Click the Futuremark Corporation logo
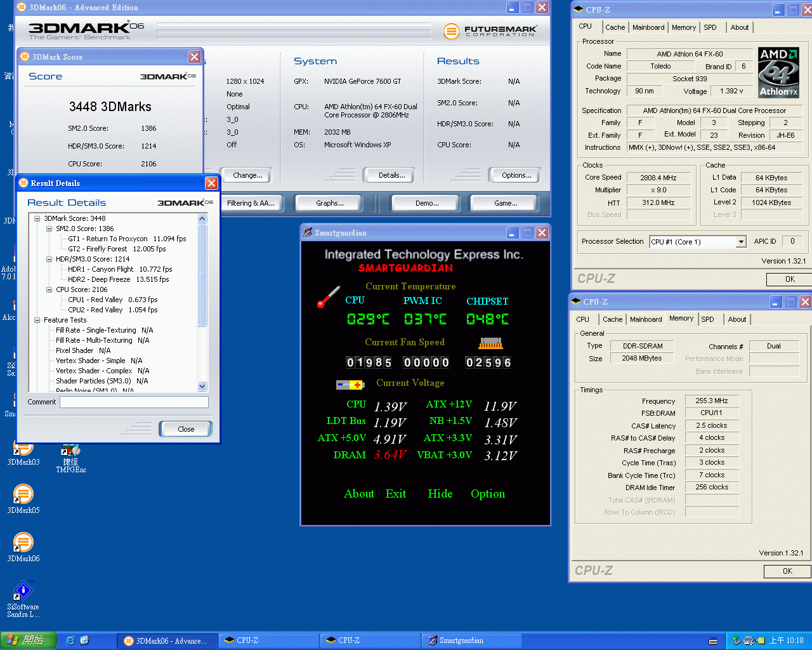This screenshot has width=812, height=650. 490,30
